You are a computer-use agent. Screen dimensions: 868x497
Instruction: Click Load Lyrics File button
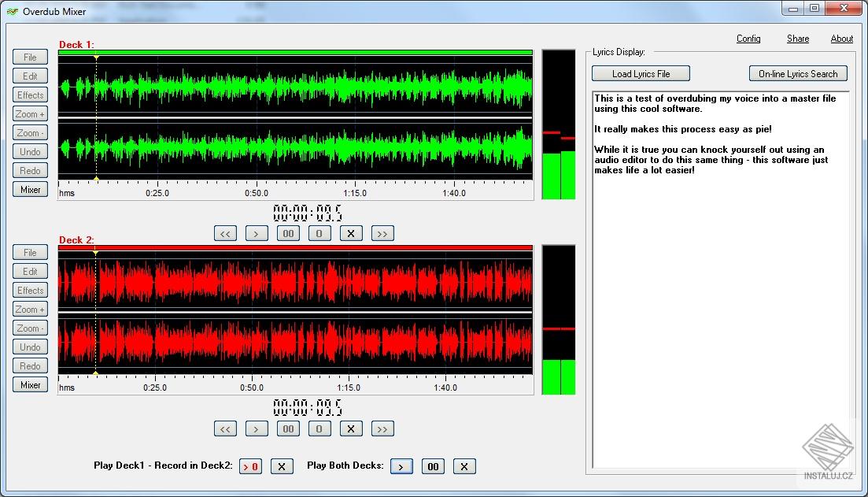click(641, 73)
